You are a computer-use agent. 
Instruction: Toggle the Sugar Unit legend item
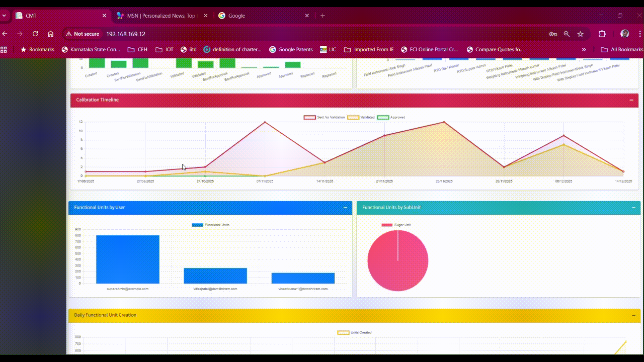[x=396, y=225]
